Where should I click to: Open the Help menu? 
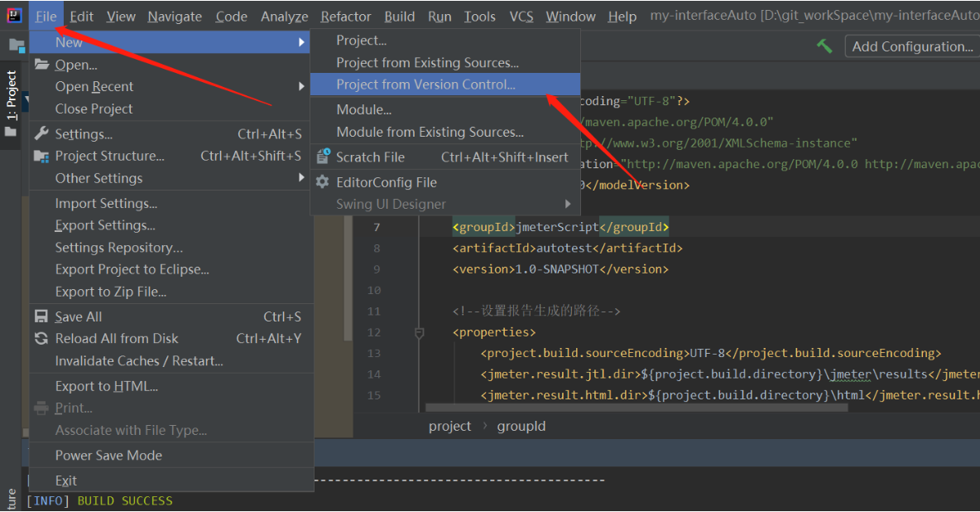pyautogui.click(x=622, y=17)
